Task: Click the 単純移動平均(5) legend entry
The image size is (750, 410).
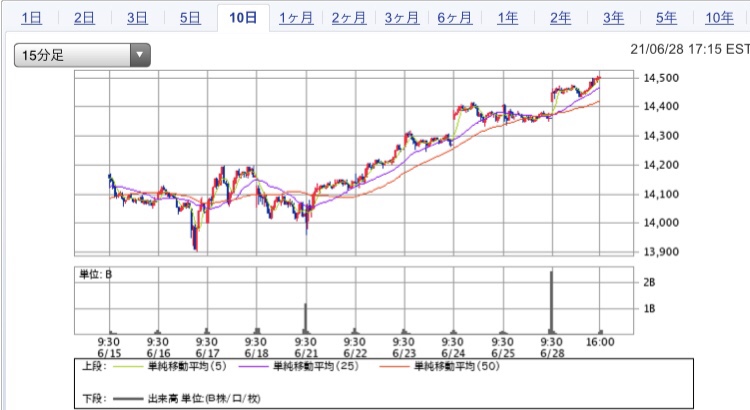Action: pos(187,366)
